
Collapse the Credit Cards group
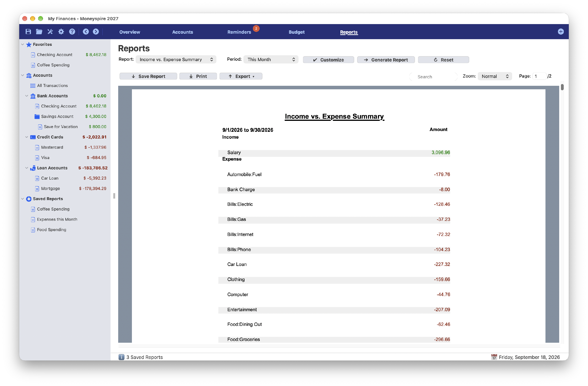pyautogui.click(x=27, y=137)
